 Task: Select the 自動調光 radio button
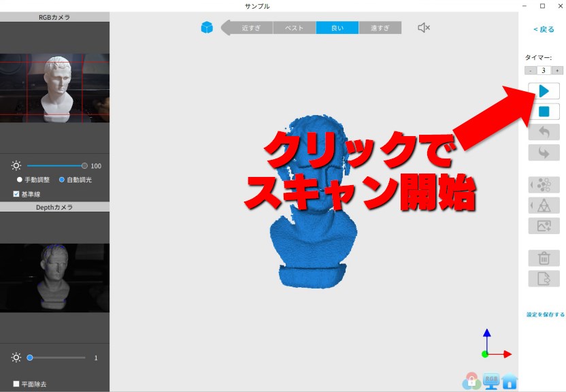click(x=62, y=180)
